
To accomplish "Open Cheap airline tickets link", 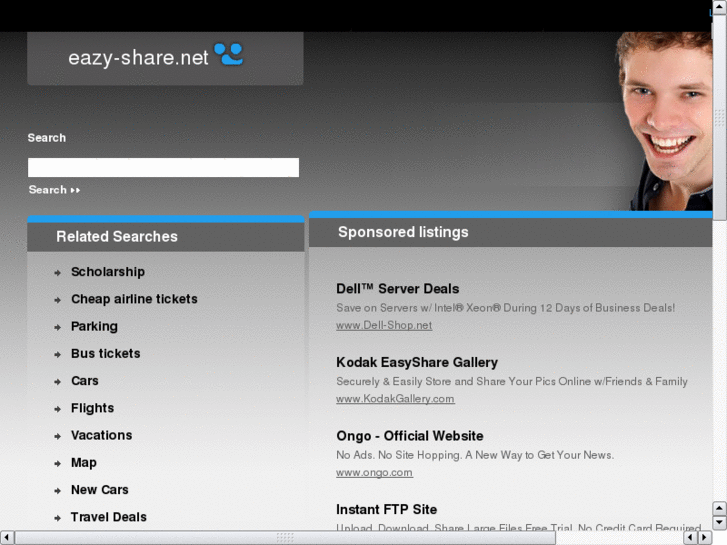I will coord(134,299).
